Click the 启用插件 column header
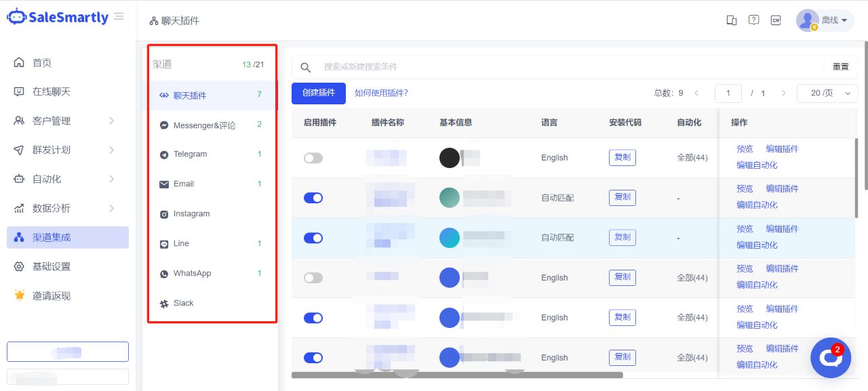This screenshot has width=868, height=391. (x=320, y=123)
